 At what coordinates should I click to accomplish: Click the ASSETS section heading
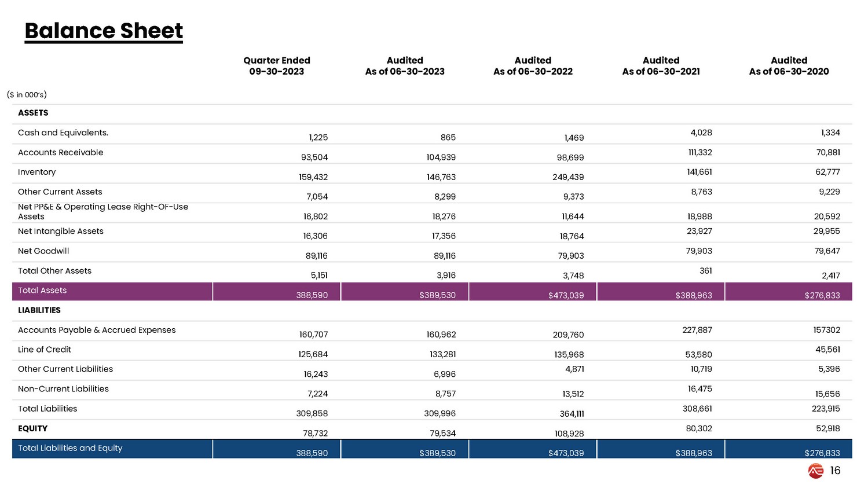pyautogui.click(x=33, y=113)
